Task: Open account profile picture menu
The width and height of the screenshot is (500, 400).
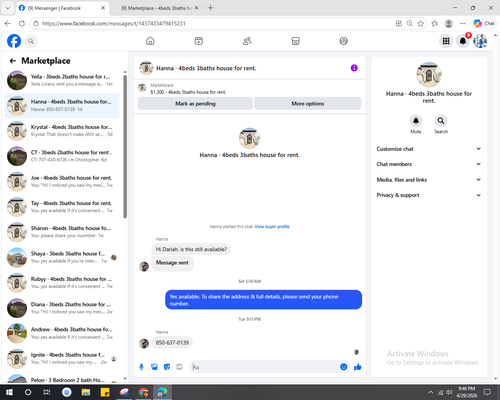Action: 480,41
